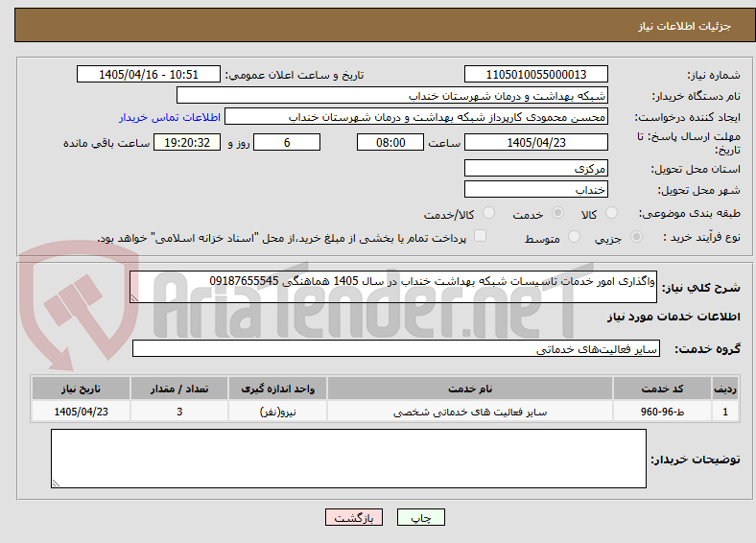Click the service group field سایر فعالیت‌های خدماتی
This screenshot has width=756, height=543.
396,348
